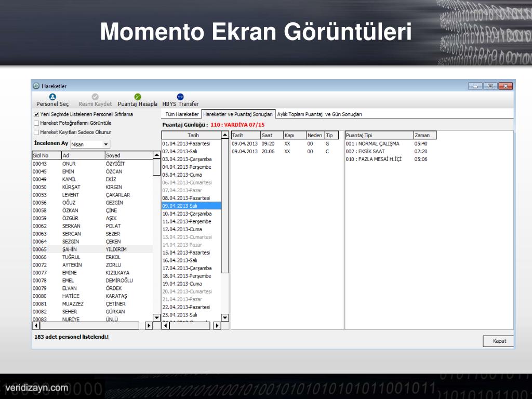Select date 06.04.2013-Cumartesi
This screenshot has width=532, height=399.
tap(191, 182)
